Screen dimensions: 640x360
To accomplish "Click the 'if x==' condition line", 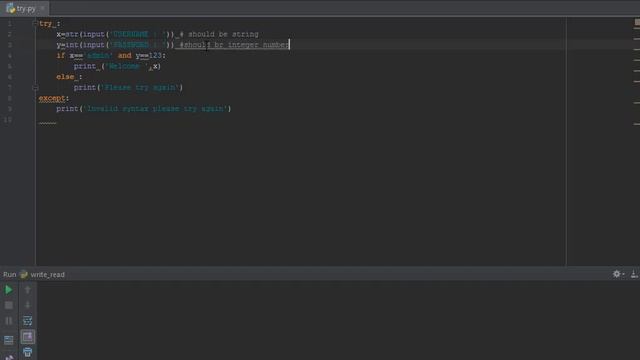I will click(x=111, y=56).
